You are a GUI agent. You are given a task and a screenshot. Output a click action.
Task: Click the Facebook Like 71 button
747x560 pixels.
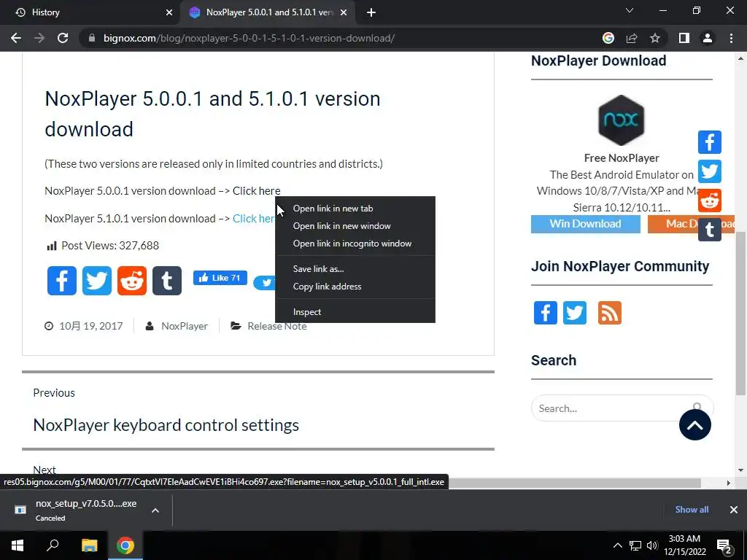220,278
